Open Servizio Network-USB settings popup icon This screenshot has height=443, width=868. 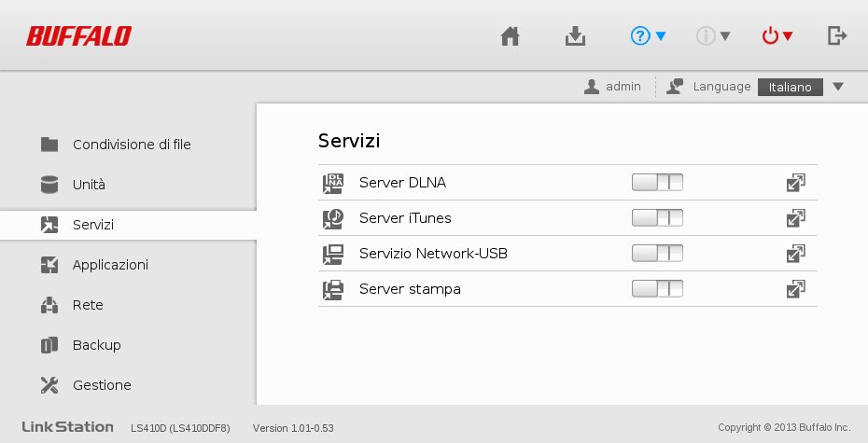point(795,254)
